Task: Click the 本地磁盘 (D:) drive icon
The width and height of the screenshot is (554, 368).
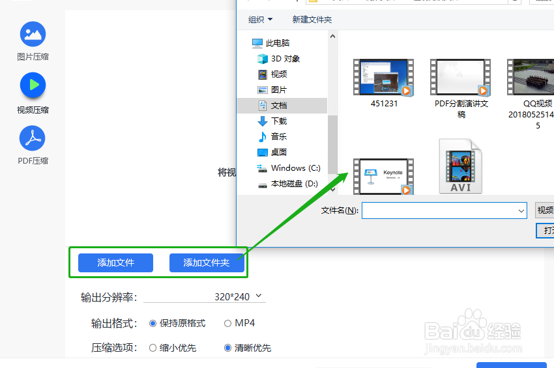Action: click(263, 185)
